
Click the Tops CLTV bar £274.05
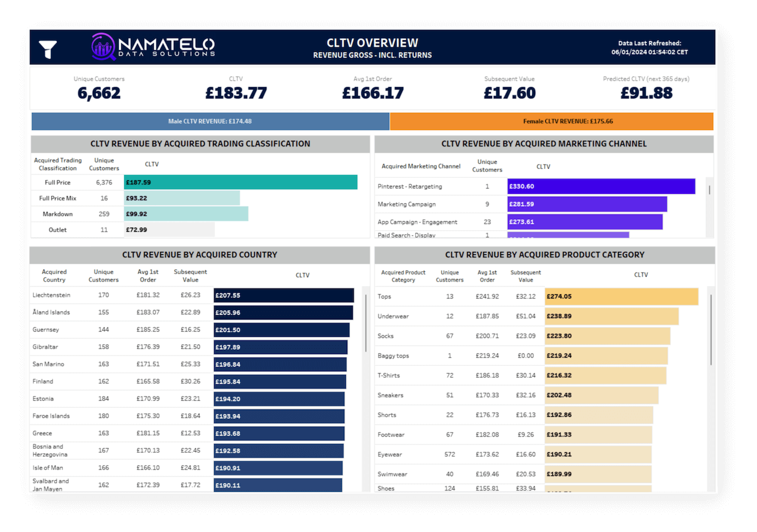622,297
